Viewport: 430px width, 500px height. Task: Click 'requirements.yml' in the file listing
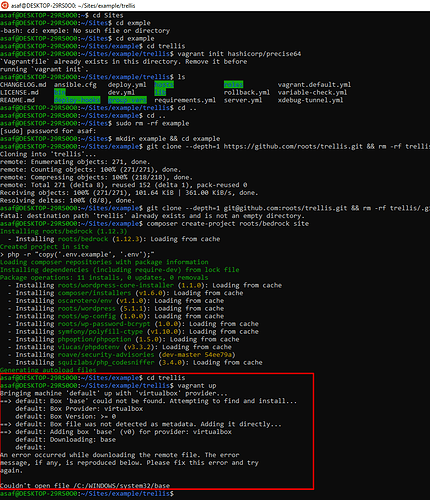click(185, 100)
